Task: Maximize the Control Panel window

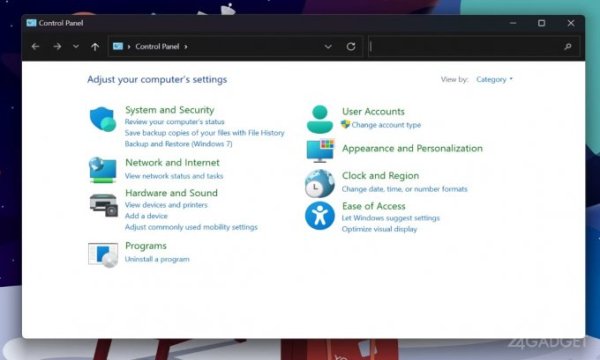Action: click(x=541, y=23)
